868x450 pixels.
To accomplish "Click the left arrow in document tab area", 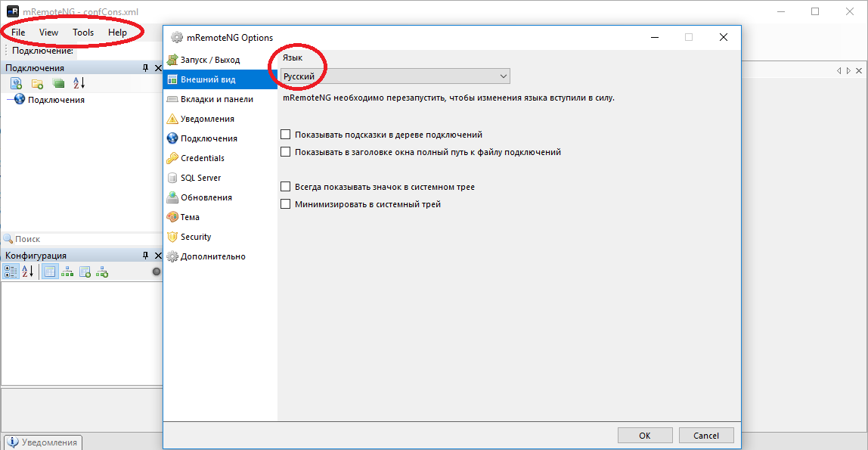I will click(x=839, y=70).
